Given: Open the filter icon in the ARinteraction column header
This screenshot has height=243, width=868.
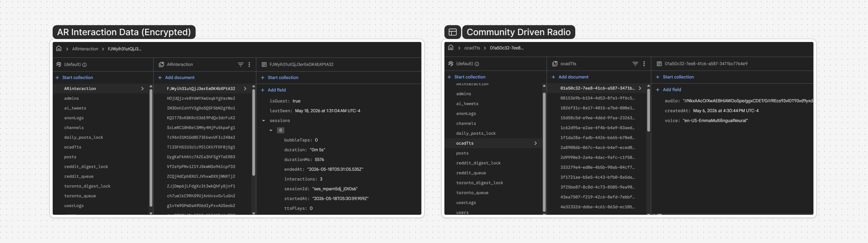Looking at the screenshot, I should coord(241,64).
